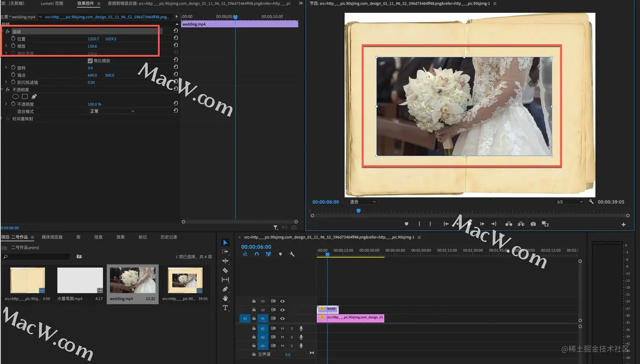Screen dimensions: 640x364
Task: Open 效果控件 panel menu
Action: coord(99,3)
